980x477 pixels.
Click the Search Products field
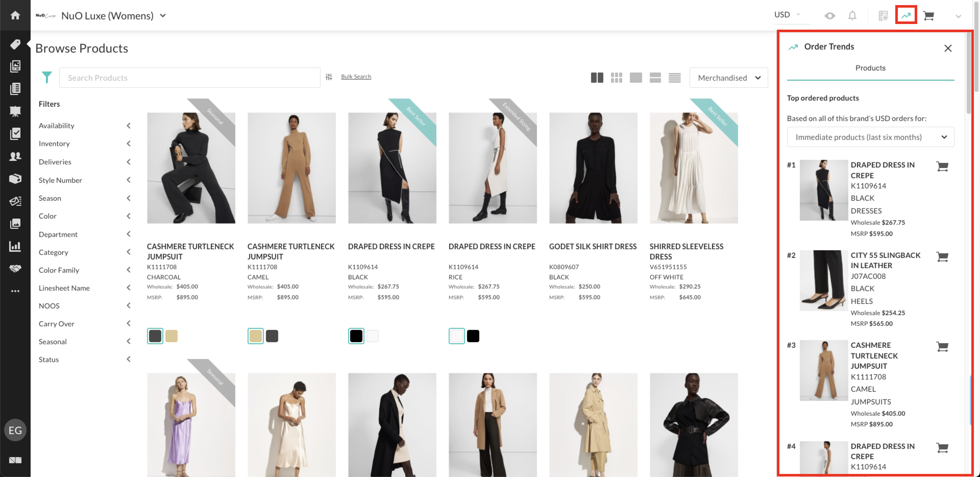(x=189, y=78)
